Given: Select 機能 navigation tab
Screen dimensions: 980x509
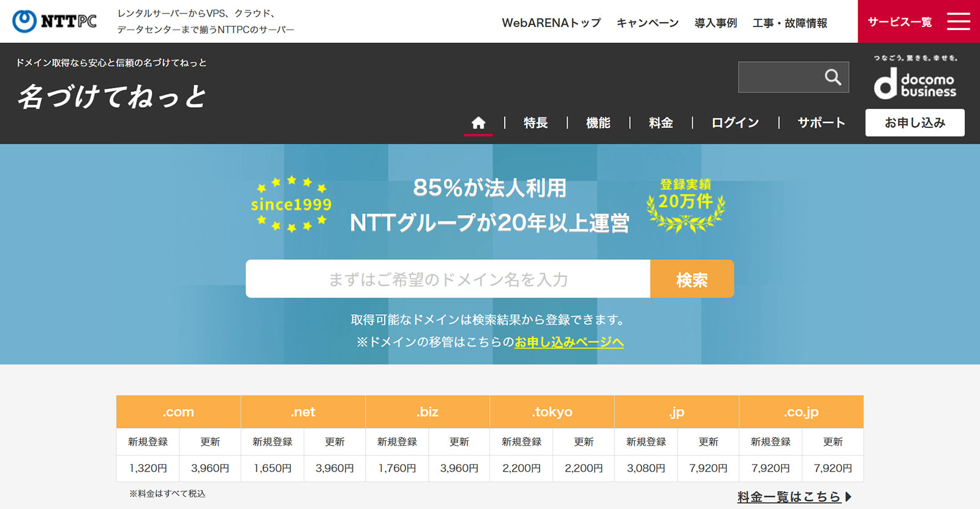Looking at the screenshot, I should [598, 123].
